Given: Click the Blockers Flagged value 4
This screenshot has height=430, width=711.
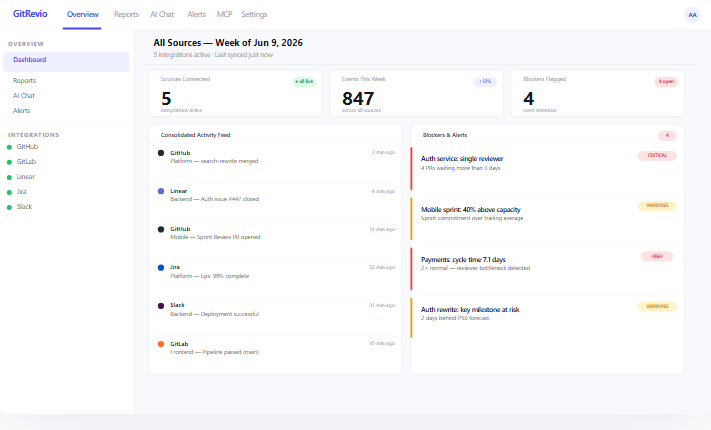Looking at the screenshot, I should [x=529, y=98].
